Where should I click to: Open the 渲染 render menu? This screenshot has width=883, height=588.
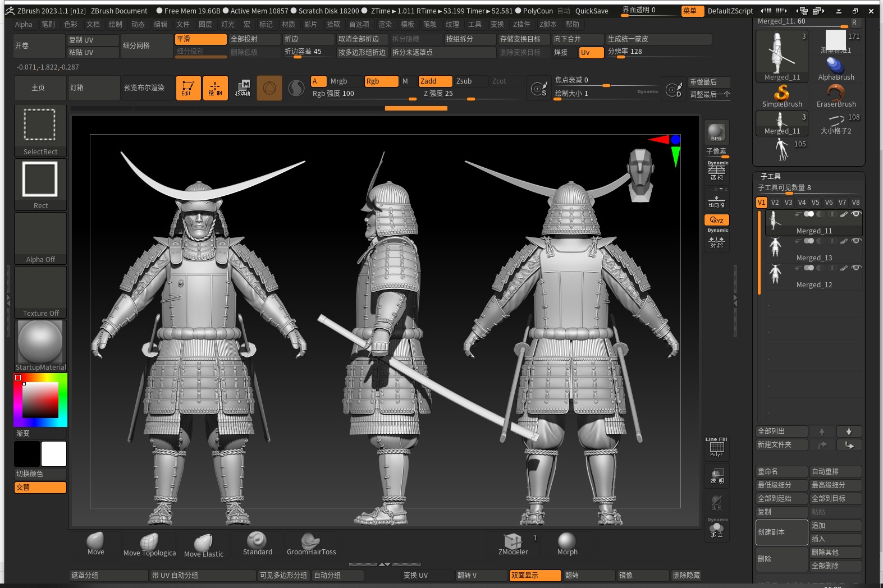(x=385, y=24)
